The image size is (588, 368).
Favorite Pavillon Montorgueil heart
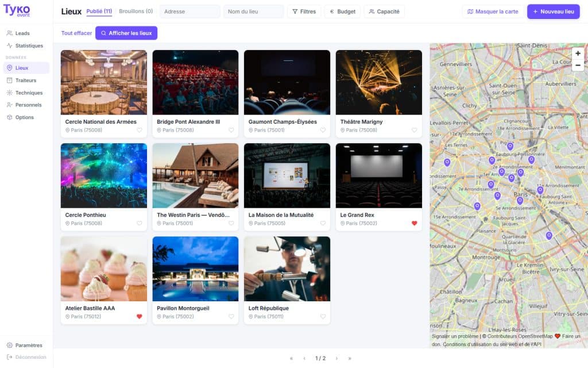pos(231,316)
